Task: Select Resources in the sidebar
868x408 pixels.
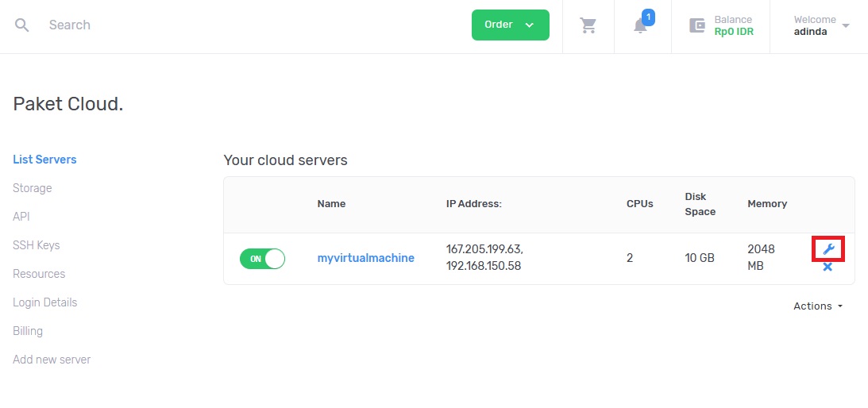Action: pyautogui.click(x=39, y=274)
